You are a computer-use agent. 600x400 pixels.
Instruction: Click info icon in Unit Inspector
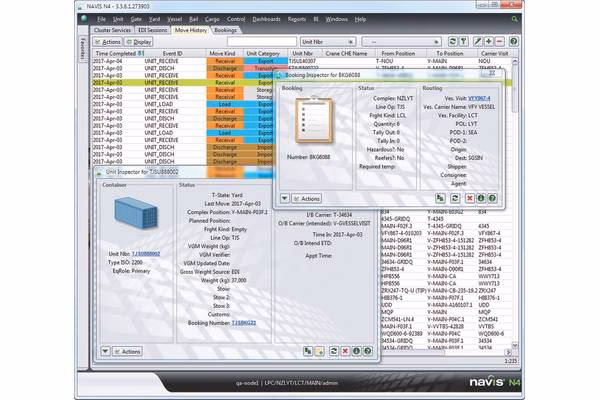pos(357,351)
